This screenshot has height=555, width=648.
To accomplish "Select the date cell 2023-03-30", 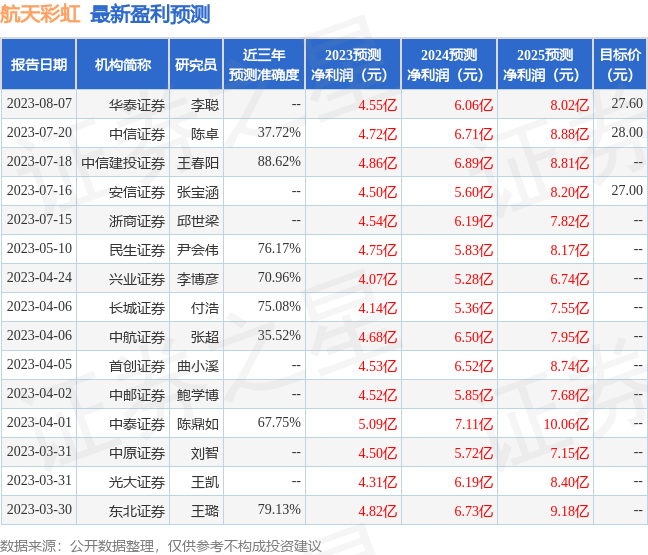I will (39, 510).
